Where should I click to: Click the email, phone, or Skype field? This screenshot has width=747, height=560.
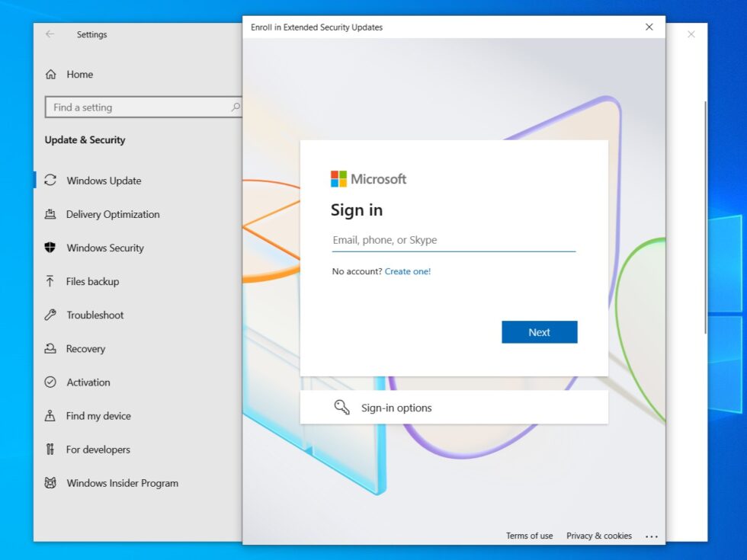(454, 239)
